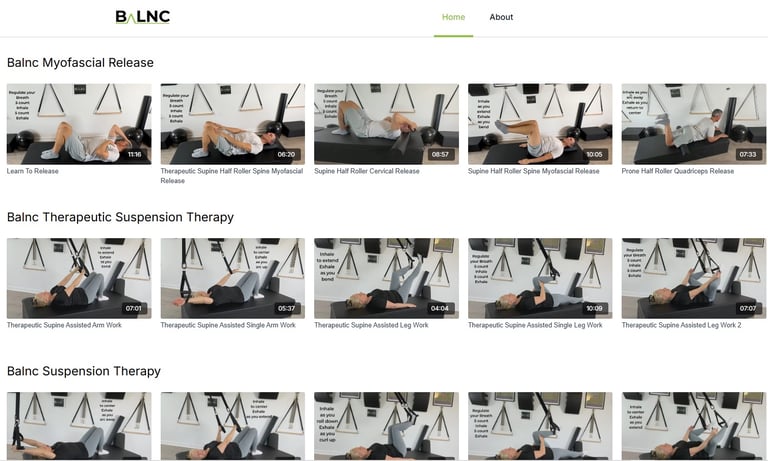768x461 pixels.
Task: Open the About tab
Action: [x=501, y=17]
